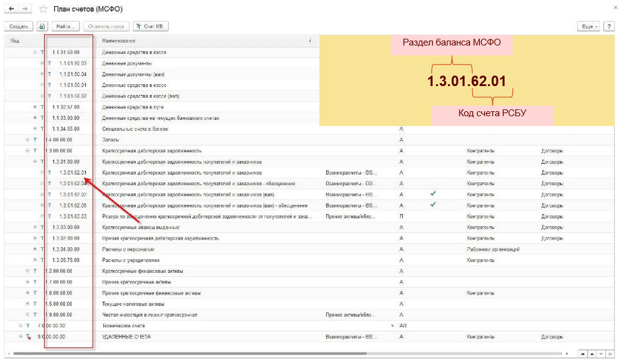Click the horizontal scrollbar at bottom
This screenshot has height=364, width=619.
click(185, 354)
